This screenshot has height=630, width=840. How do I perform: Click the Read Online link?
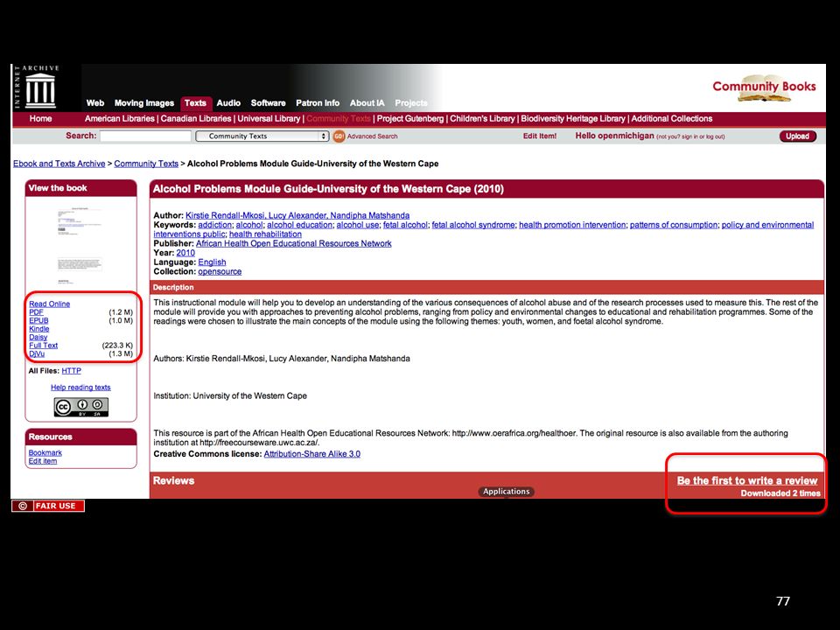49,304
